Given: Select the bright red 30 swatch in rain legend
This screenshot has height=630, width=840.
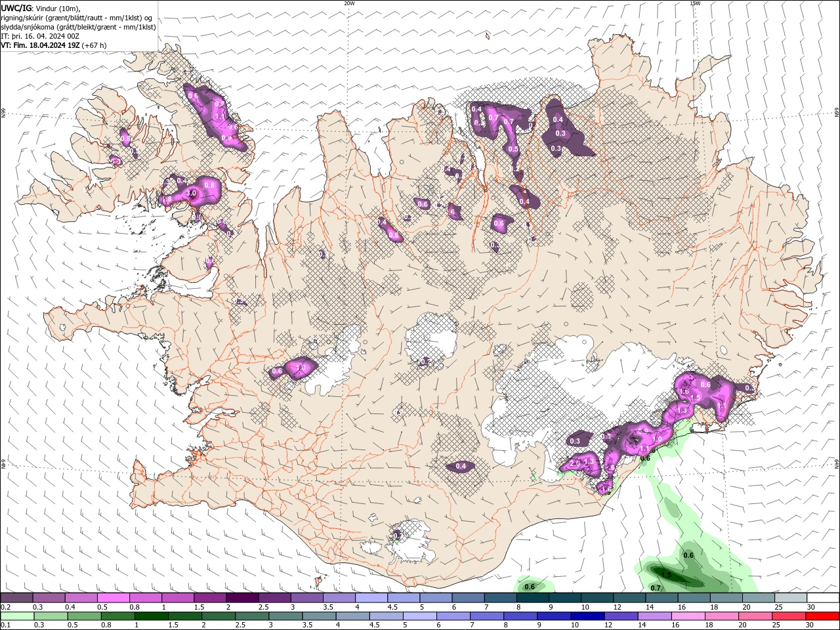Looking at the screenshot, I should tap(822, 616).
